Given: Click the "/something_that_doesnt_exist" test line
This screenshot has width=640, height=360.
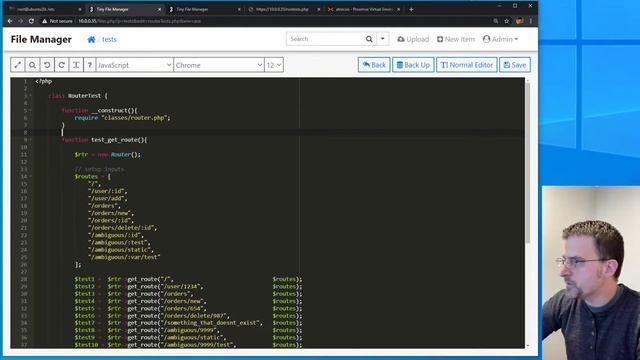Looking at the screenshot, I should pos(188,323).
